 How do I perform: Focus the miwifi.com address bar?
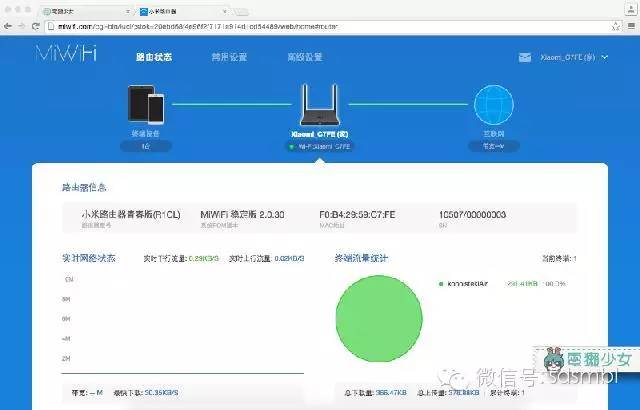coord(327,27)
